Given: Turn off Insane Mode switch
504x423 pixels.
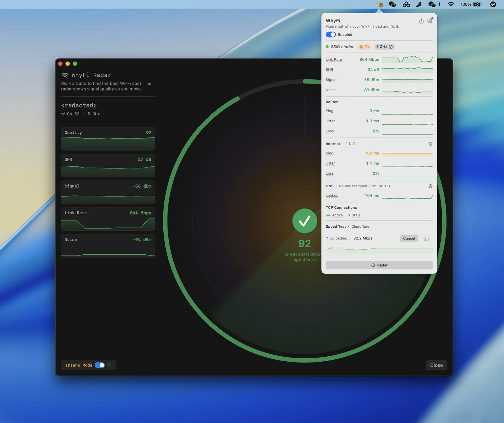Looking at the screenshot, I should [100, 365].
